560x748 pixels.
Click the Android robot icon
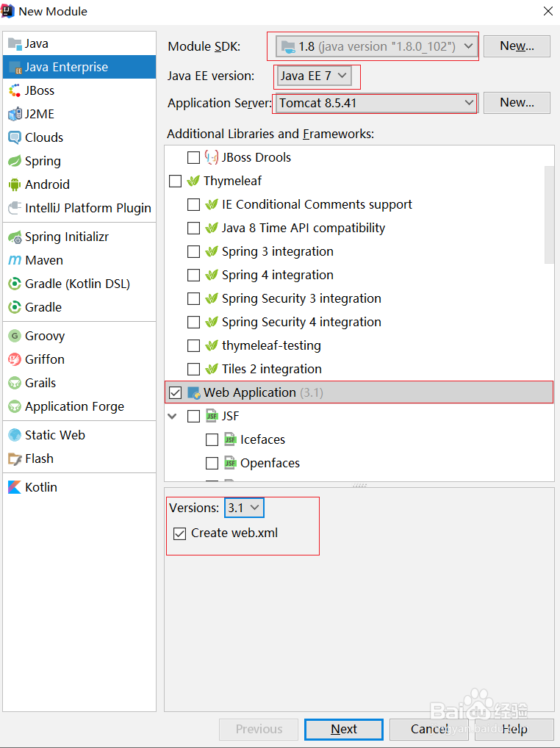click(x=14, y=184)
